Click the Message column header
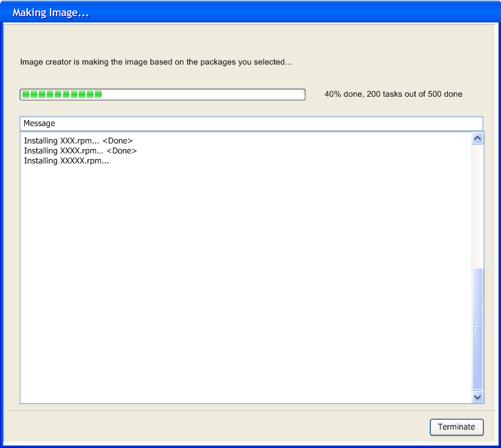Screen dimensions: 501x448 coord(251,124)
